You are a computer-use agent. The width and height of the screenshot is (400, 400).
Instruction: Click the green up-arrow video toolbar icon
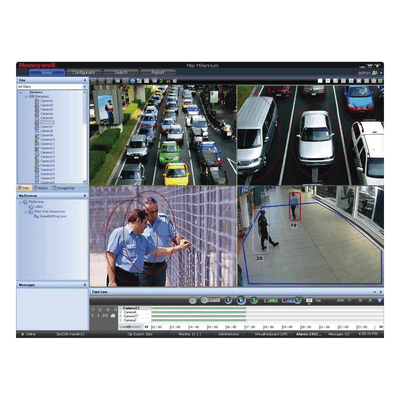(x=168, y=81)
